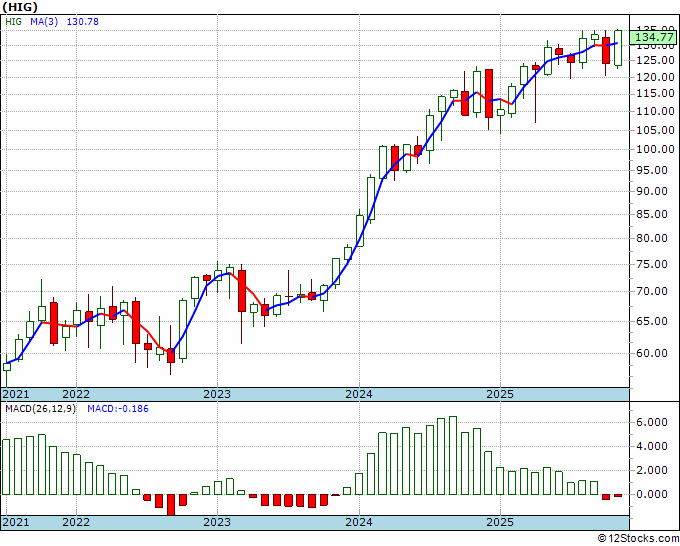Click 2023 on the price chart time axis
The width and height of the screenshot is (680, 546).
(x=217, y=394)
